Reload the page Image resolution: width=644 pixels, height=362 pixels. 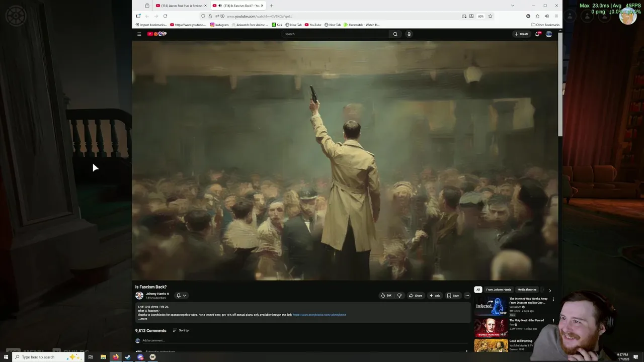pyautogui.click(x=165, y=16)
